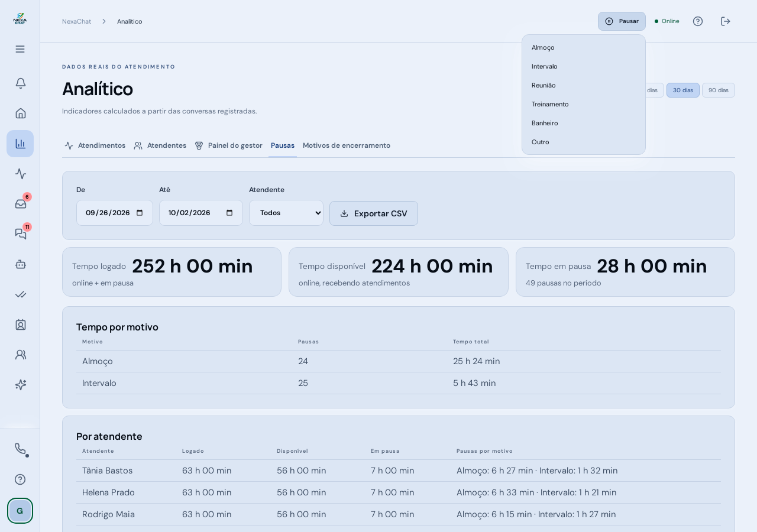Switch to Atendentes tab
The image size is (757, 532).
click(x=160, y=145)
